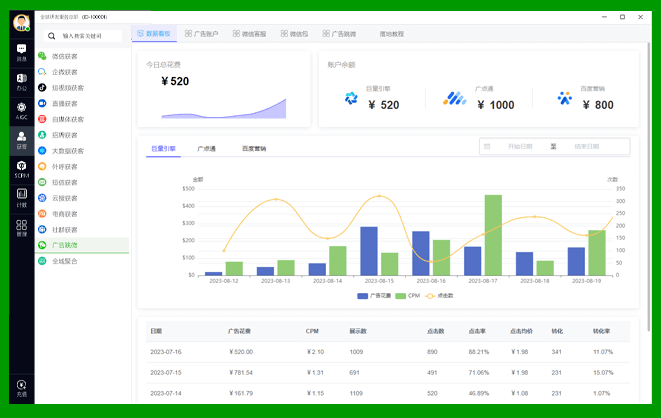Open the 落地教程 tutorial link
The width and height of the screenshot is (661, 418).
point(392,34)
